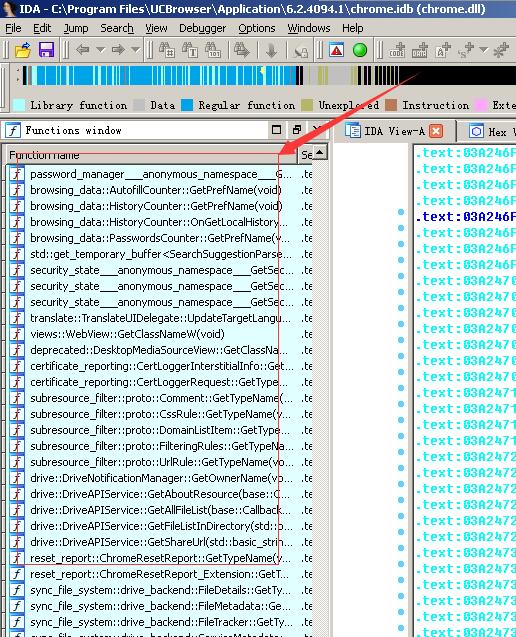Click the binary sequence search binoculars icon
Viewport: 516px width, 637px height.
[x=213, y=50]
